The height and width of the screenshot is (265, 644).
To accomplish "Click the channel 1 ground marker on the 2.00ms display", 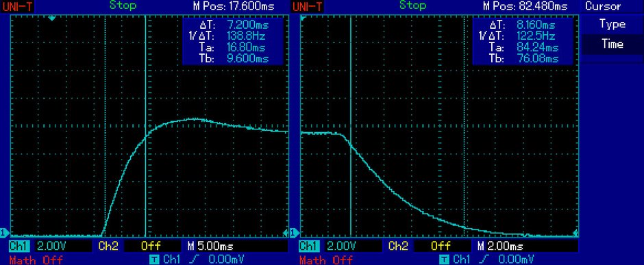I will [295, 233].
